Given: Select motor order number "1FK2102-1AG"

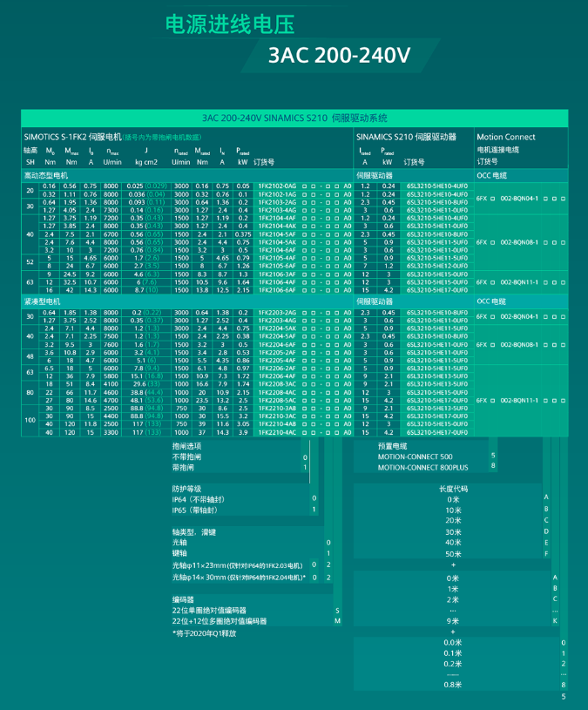Looking at the screenshot, I should point(277,194).
